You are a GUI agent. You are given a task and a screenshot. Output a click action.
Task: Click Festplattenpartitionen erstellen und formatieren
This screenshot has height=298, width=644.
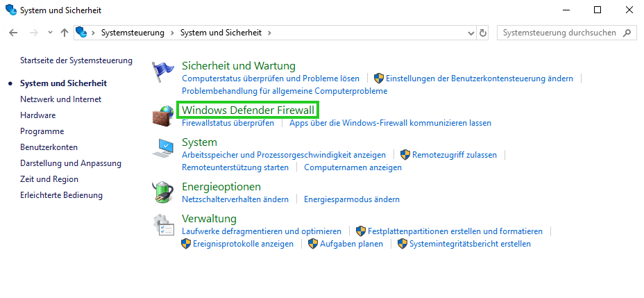[455, 231]
